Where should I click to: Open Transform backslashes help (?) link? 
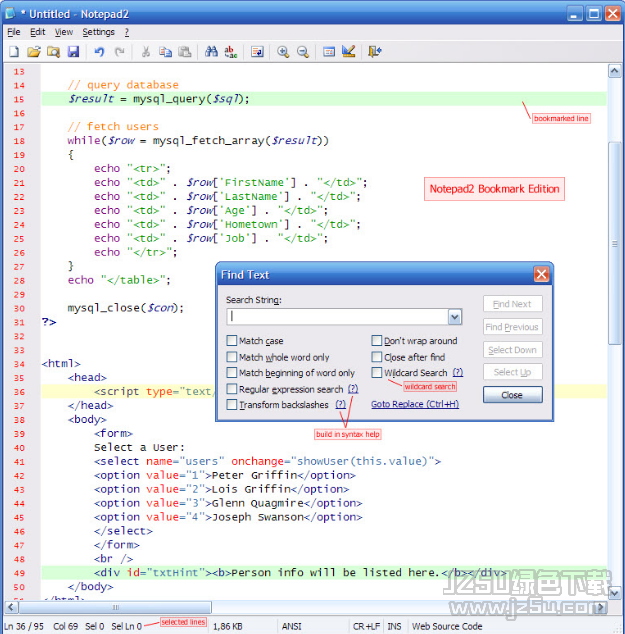pyautogui.click(x=340, y=404)
